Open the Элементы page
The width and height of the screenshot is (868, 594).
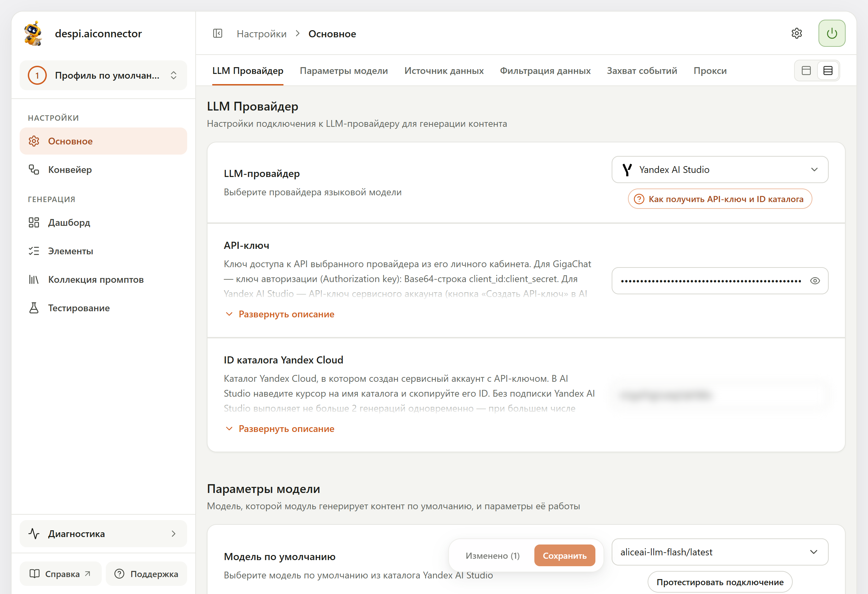(x=103, y=251)
